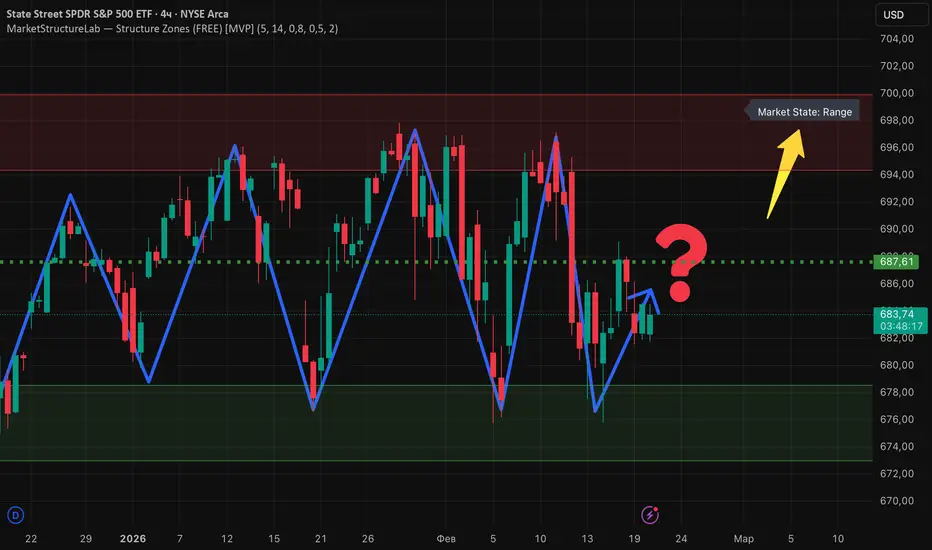
Task: Click the 22 date label on time axis
Action: tap(31, 539)
